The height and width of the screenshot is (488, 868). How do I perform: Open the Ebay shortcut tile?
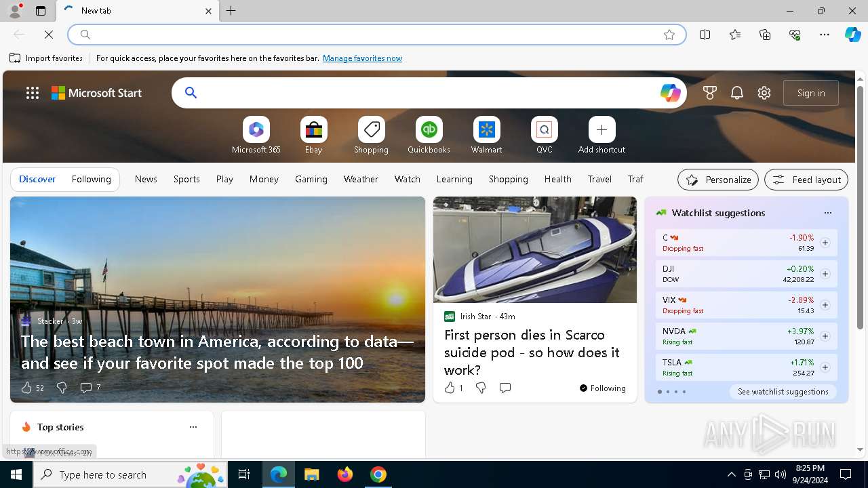point(314,129)
